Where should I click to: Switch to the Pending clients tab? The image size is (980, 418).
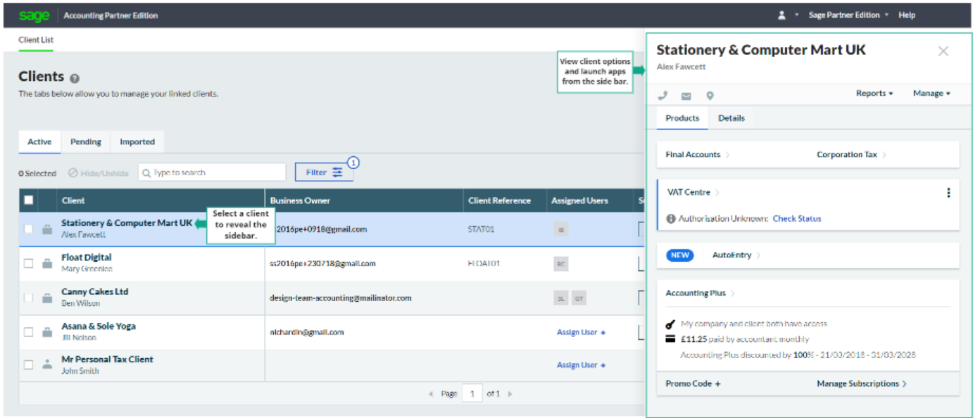[85, 141]
